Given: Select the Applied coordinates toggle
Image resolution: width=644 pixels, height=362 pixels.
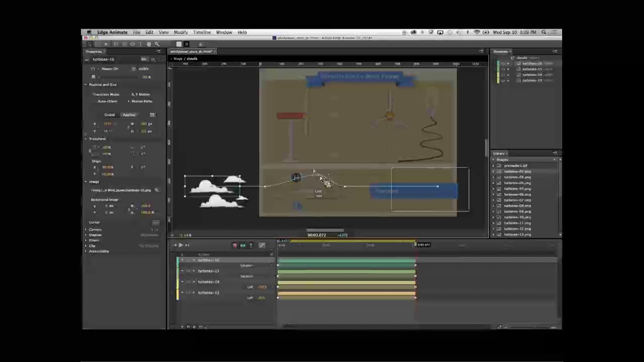Looking at the screenshot, I should click(x=129, y=115).
